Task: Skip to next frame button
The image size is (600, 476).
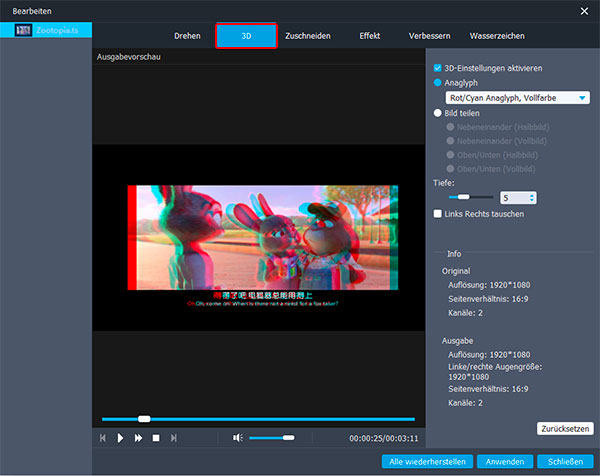Action: [x=174, y=438]
